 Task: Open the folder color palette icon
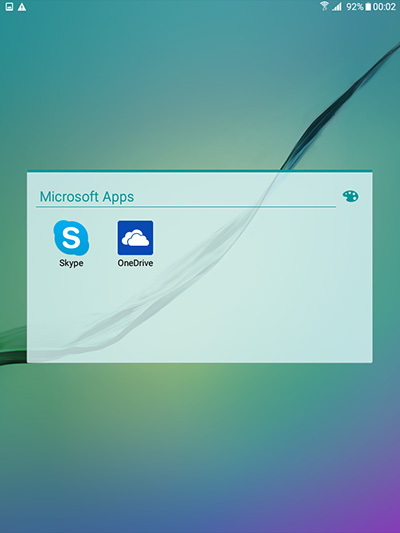[350, 196]
